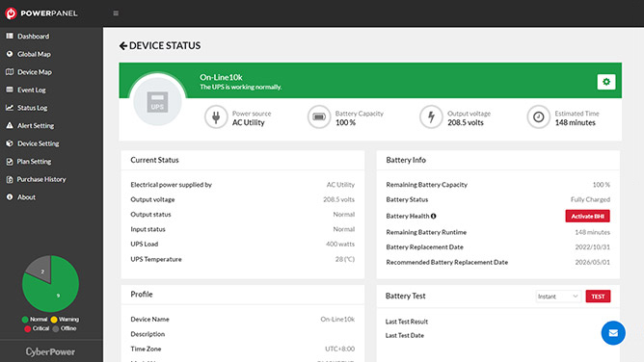Open the Event Log menu item
This screenshot has width=644, height=362.
pos(32,90)
